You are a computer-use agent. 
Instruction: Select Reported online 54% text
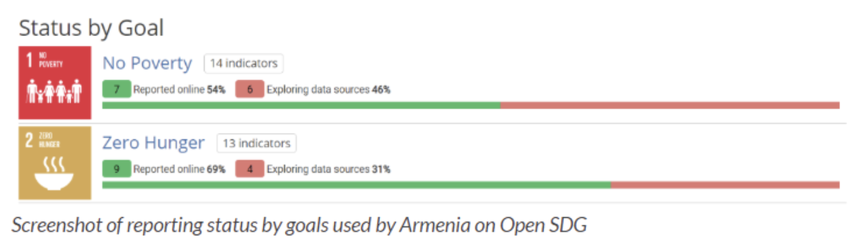[179, 90]
